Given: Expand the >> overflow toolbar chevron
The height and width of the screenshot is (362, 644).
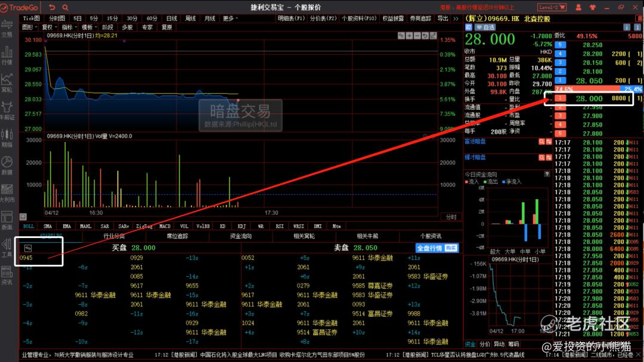Looking at the screenshot, I should pyautogui.click(x=456, y=18).
